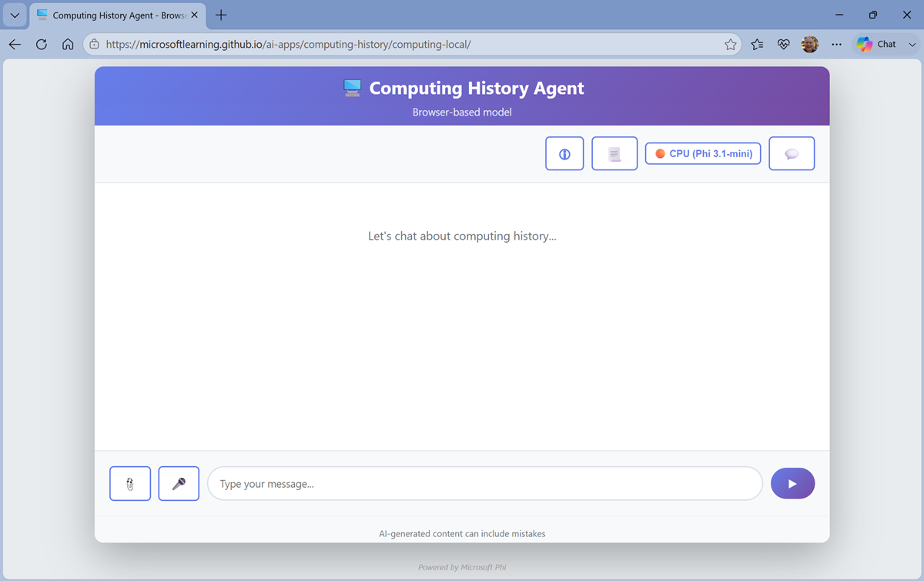Open the document page icon button
Viewport: 924px width, 581px height.
pyautogui.click(x=614, y=153)
